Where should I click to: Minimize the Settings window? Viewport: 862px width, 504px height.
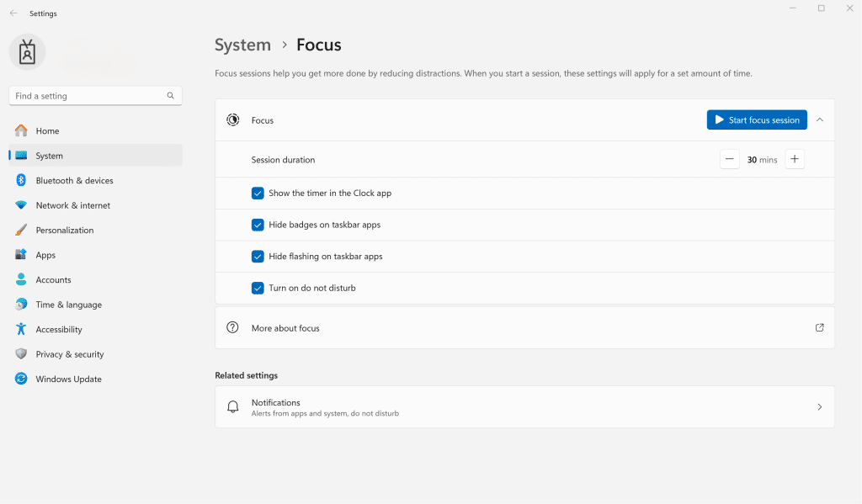tap(793, 8)
